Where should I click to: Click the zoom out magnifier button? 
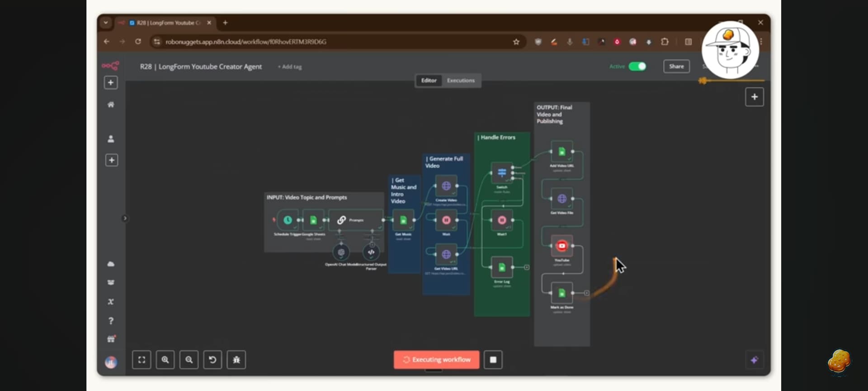tap(189, 360)
